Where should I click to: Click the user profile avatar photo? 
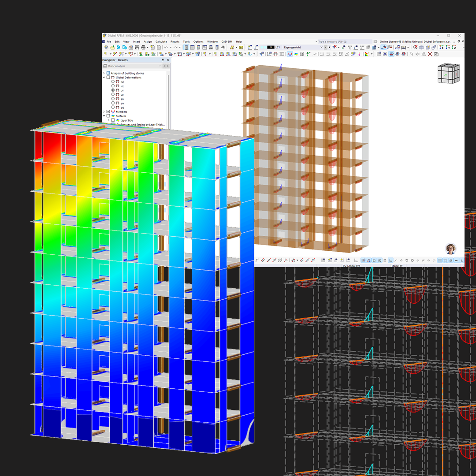pyautogui.click(x=450, y=248)
